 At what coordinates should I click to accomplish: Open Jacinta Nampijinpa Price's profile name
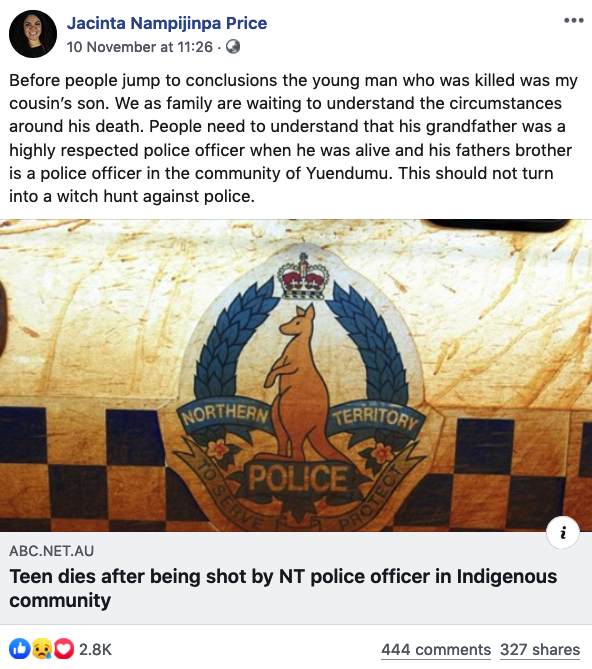click(x=167, y=23)
